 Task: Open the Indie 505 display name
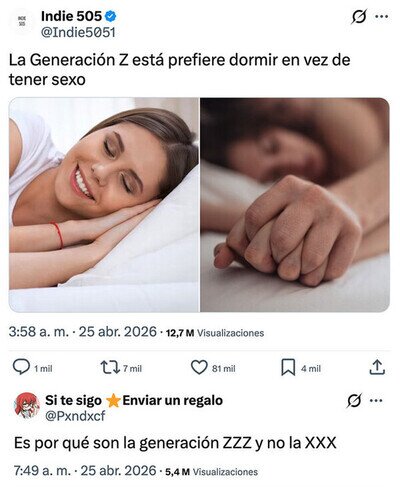[x=71, y=16]
